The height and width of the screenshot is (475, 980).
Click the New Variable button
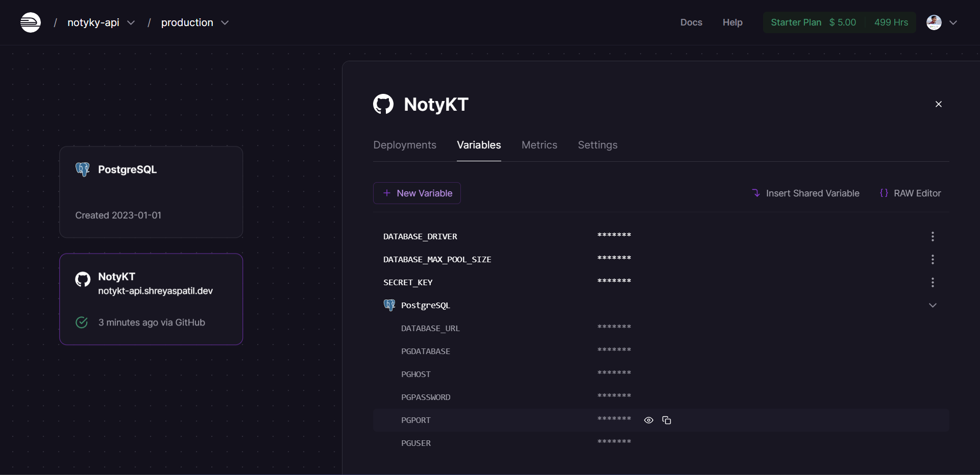[417, 193]
